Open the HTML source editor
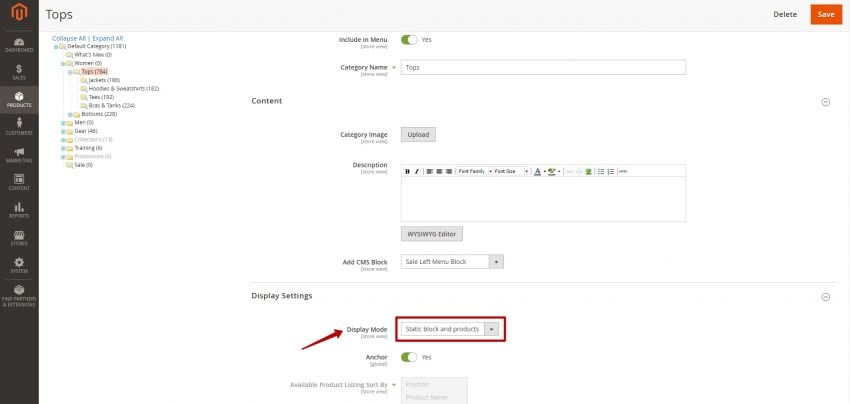 tap(623, 171)
